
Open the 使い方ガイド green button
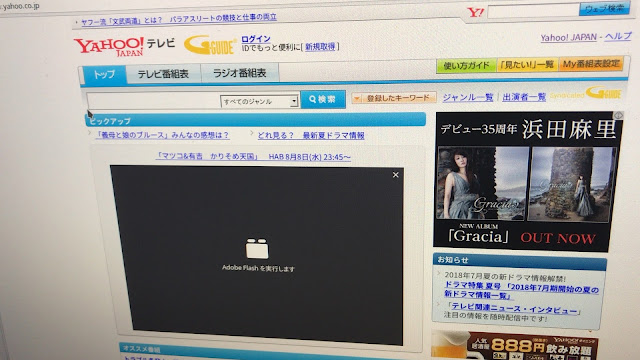click(466, 65)
